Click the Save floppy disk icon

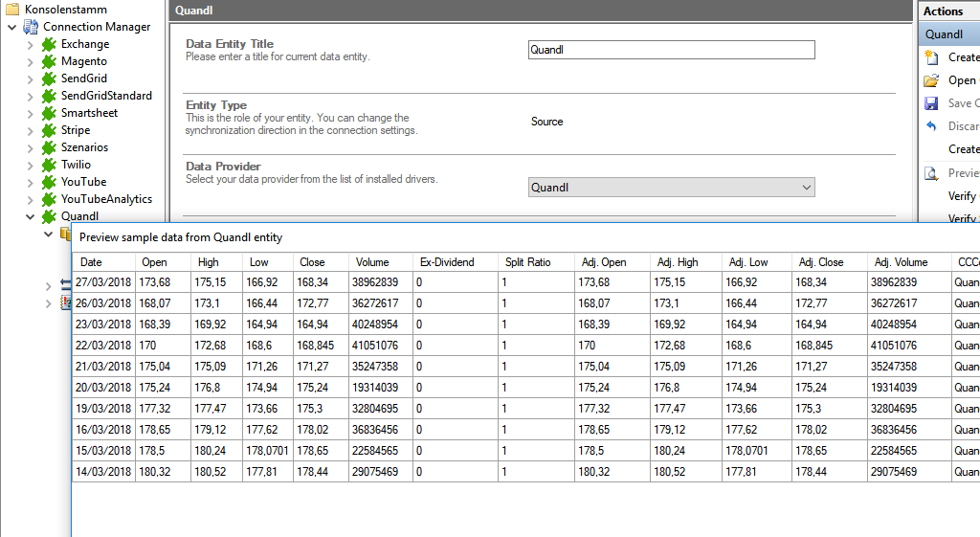(931, 103)
